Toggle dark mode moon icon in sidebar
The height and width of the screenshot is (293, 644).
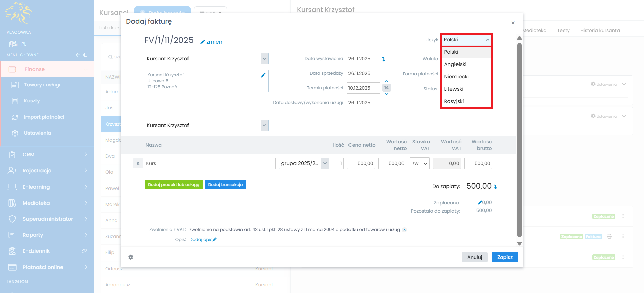point(85,55)
